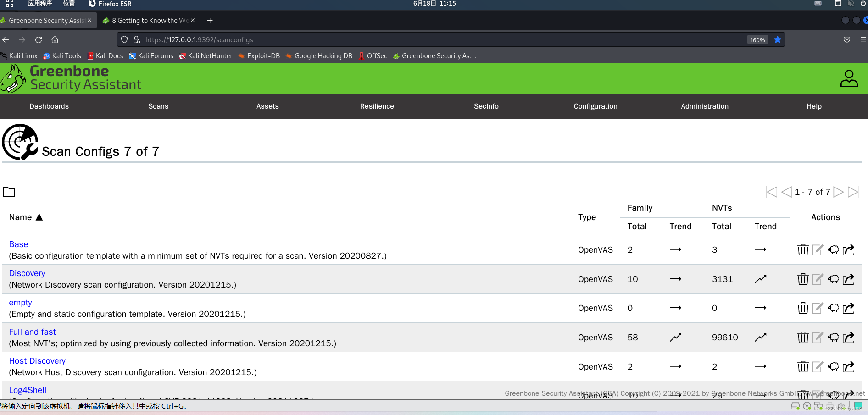Bookmark star in the address bar
The image size is (868, 415).
pyautogui.click(x=778, y=40)
